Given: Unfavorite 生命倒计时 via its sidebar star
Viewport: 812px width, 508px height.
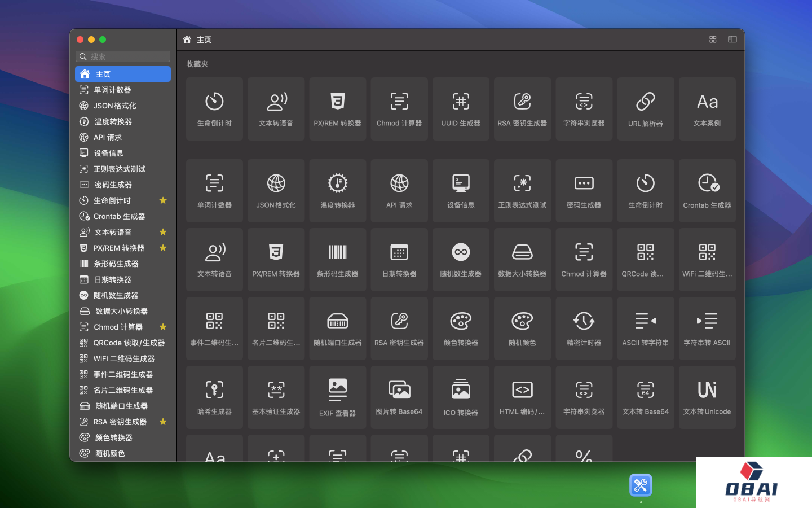Looking at the screenshot, I should coord(163,200).
